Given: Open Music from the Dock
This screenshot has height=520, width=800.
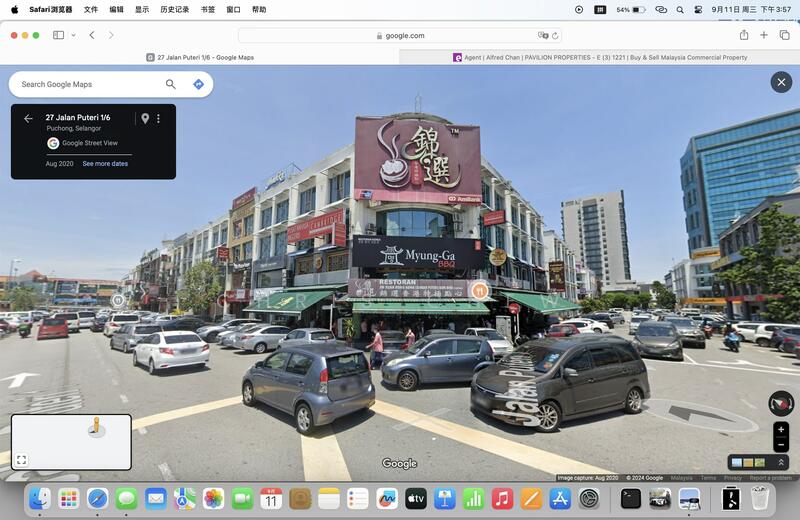Looking at the screenshot, I should tap(503, 499).
